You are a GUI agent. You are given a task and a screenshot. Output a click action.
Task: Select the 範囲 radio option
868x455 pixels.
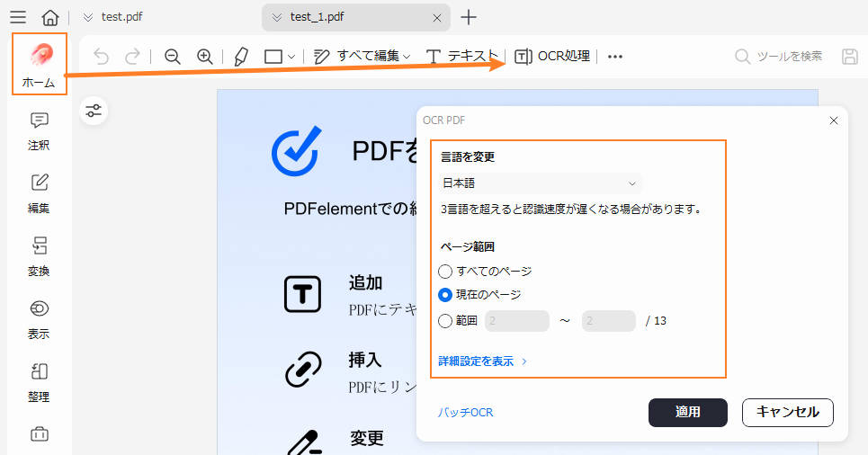click(x=445, y=321)
